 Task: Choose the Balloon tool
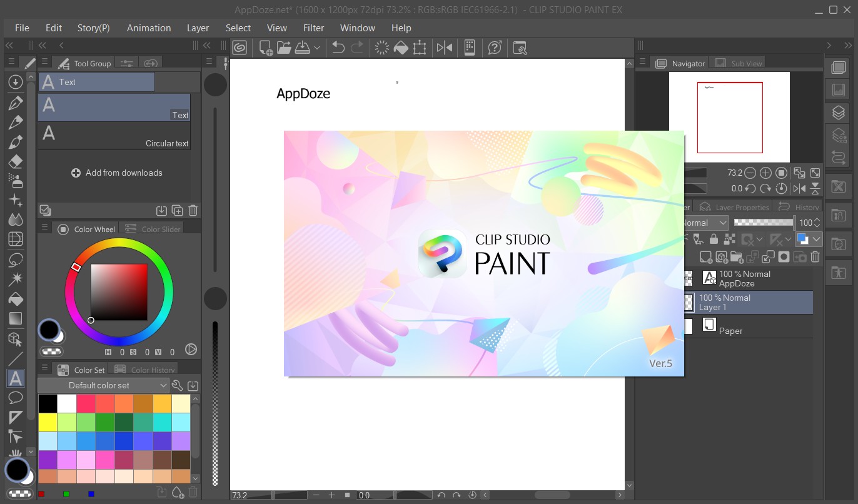click(16, 398)
